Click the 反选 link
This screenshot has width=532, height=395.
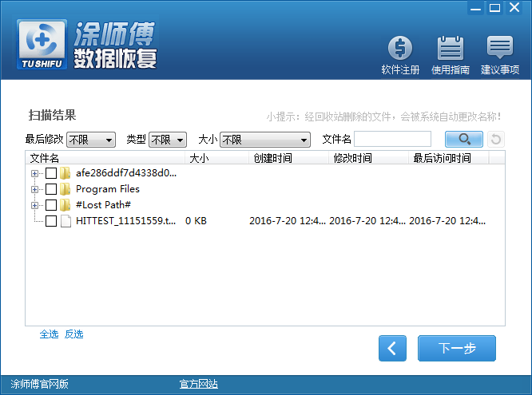pyautogui.click(x=73, y=334)
